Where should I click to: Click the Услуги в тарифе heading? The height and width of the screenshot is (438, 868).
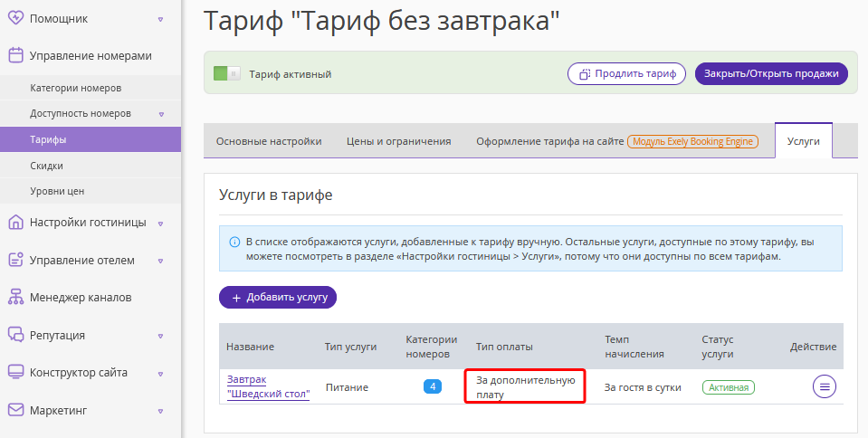(x=276, y=195)
